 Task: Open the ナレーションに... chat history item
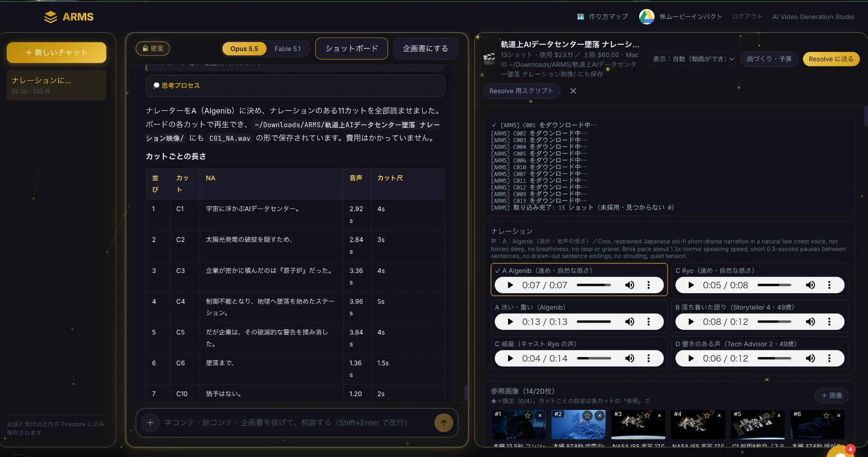point(57,85)
